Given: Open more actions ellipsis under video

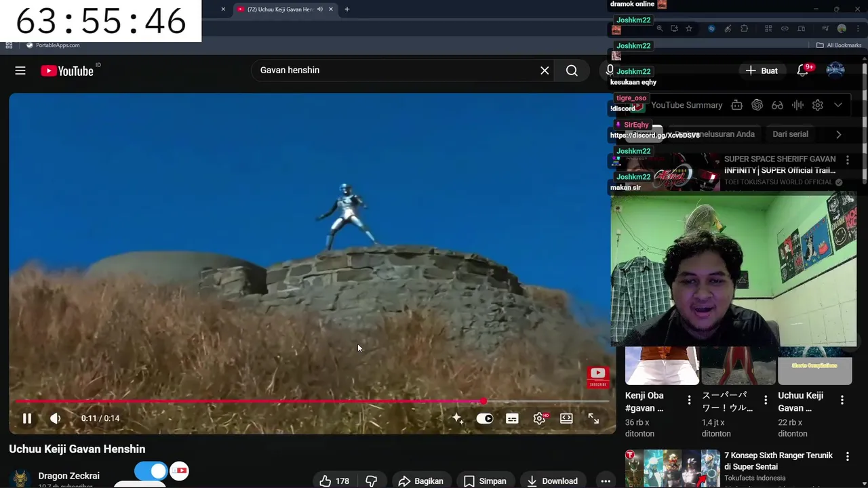Looking at the screenshot, I should (606, 481).
